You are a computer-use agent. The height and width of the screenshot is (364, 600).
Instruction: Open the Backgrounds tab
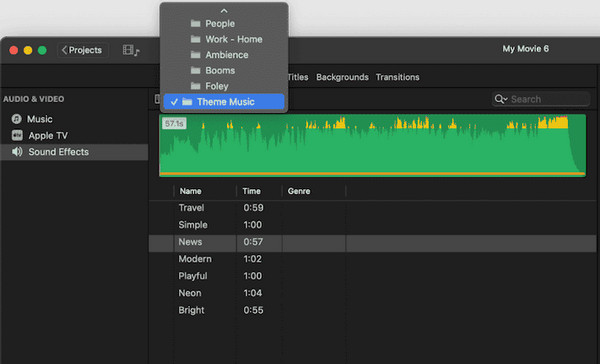click(342, 77)
